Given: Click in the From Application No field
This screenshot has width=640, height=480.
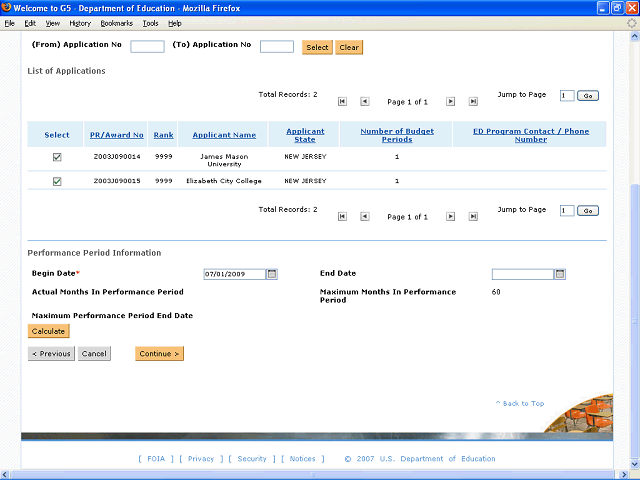Looking at the screenshot, I should click(x=147, y=46).
